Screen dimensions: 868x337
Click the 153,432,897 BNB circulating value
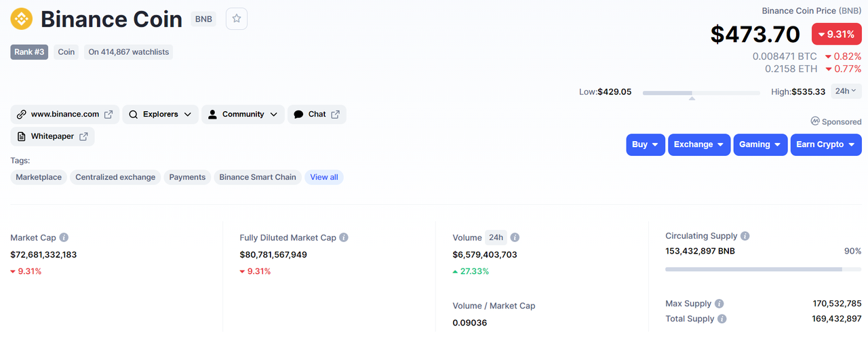[x=700, y=251]
